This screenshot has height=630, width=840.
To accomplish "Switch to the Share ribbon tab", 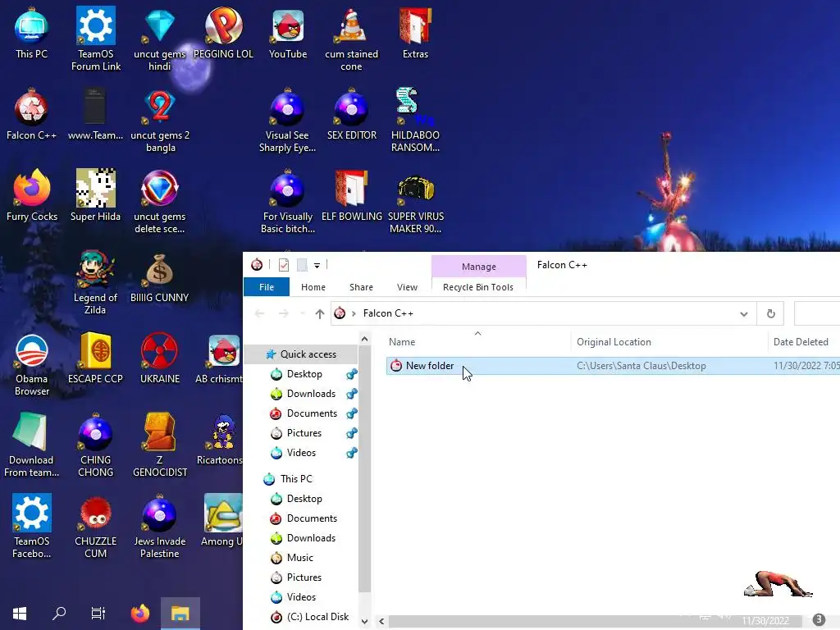I will pyautogui.click(x=361, y=287).
